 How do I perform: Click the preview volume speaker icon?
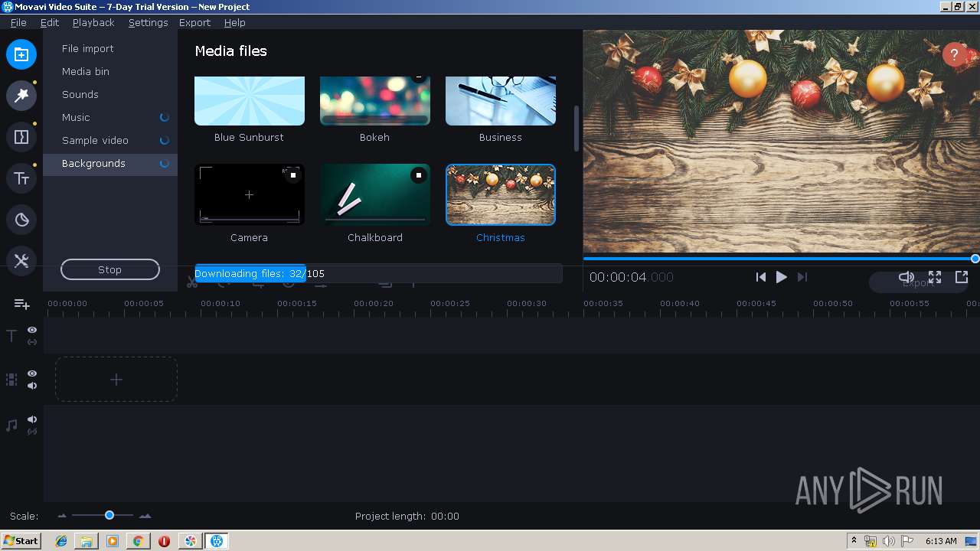906,277
